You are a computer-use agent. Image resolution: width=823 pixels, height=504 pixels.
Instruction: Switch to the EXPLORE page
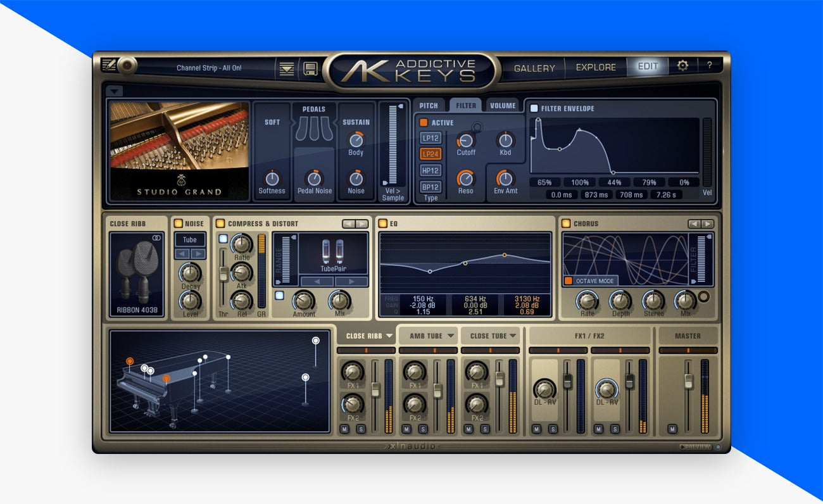coord(596,67)
